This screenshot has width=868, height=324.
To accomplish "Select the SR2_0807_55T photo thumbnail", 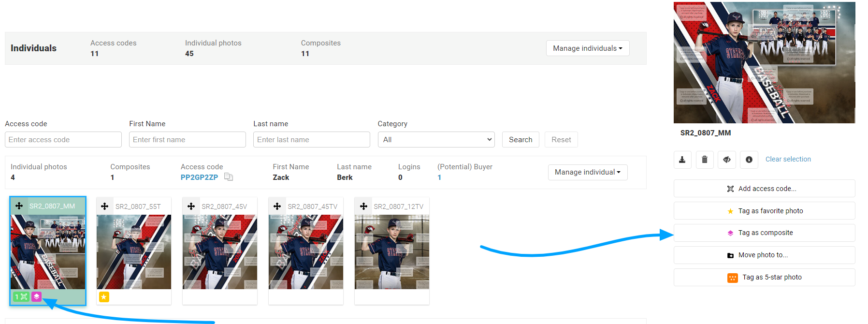I will (x=134, y=252).
